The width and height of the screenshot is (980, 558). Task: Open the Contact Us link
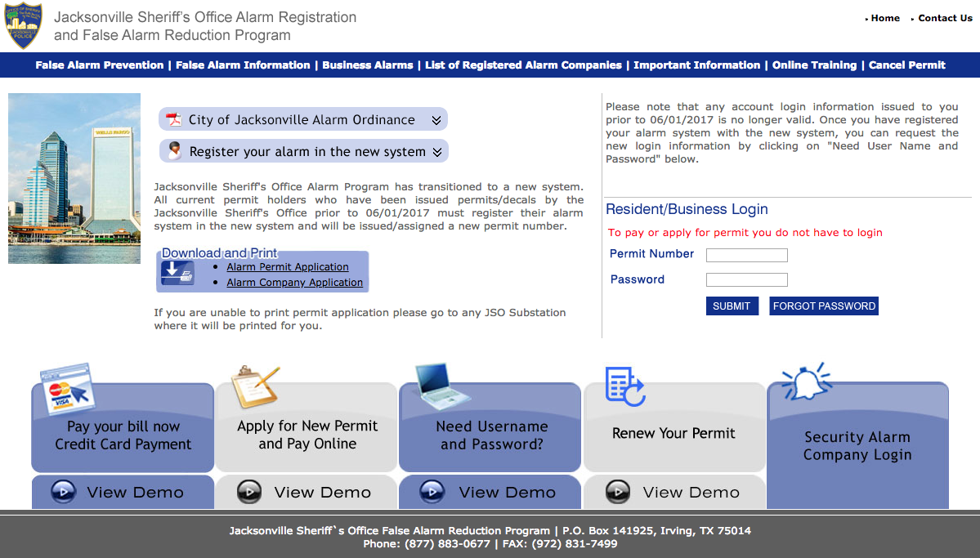[x=945, y=18]
